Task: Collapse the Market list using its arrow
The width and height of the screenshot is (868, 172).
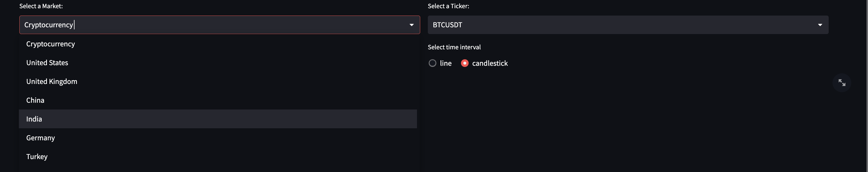Action: point(411,25)
